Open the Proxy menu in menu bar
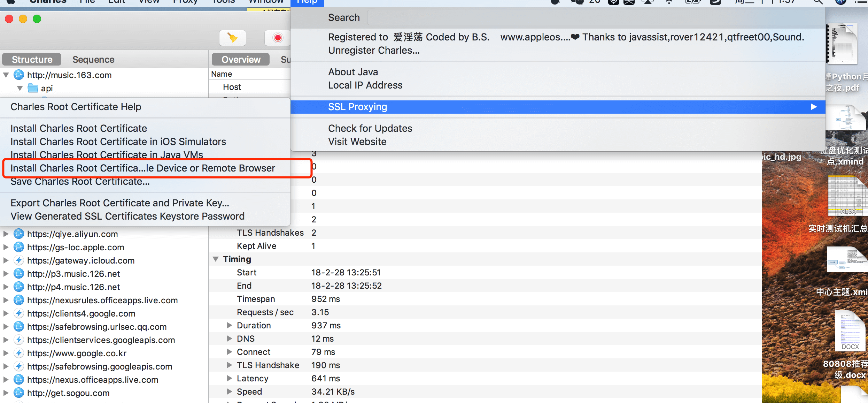 click(x=185, y=2)
